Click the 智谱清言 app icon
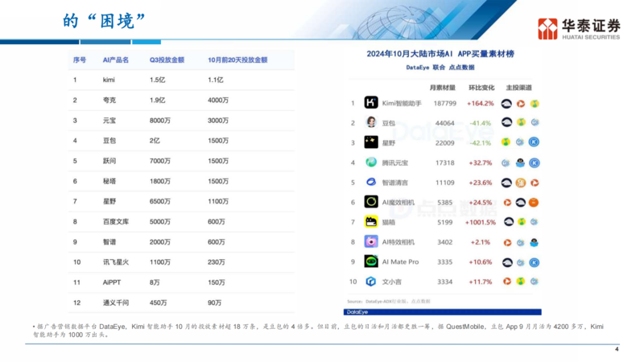Screen dimensions: 644x362 pos(371,183)
